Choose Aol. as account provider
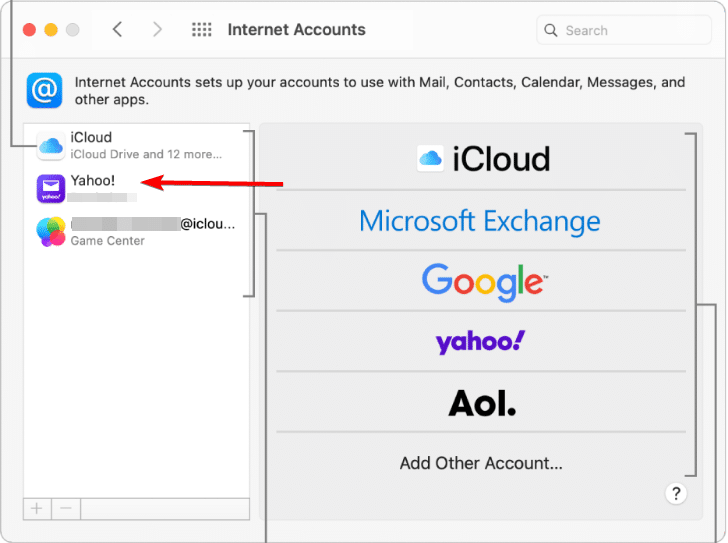This screenshot has height=543, width=728. point(482,402)
